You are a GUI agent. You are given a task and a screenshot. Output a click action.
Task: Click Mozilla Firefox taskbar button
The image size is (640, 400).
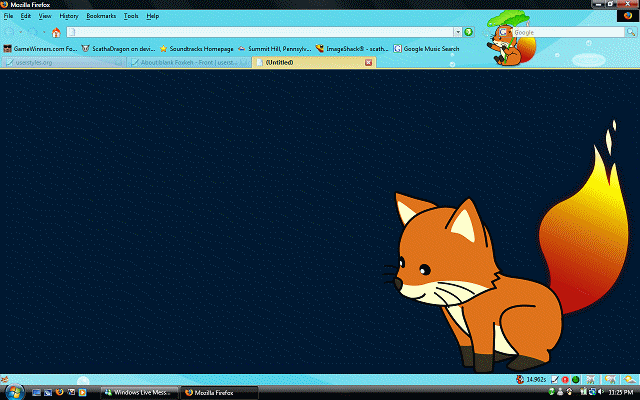[219, 393]
